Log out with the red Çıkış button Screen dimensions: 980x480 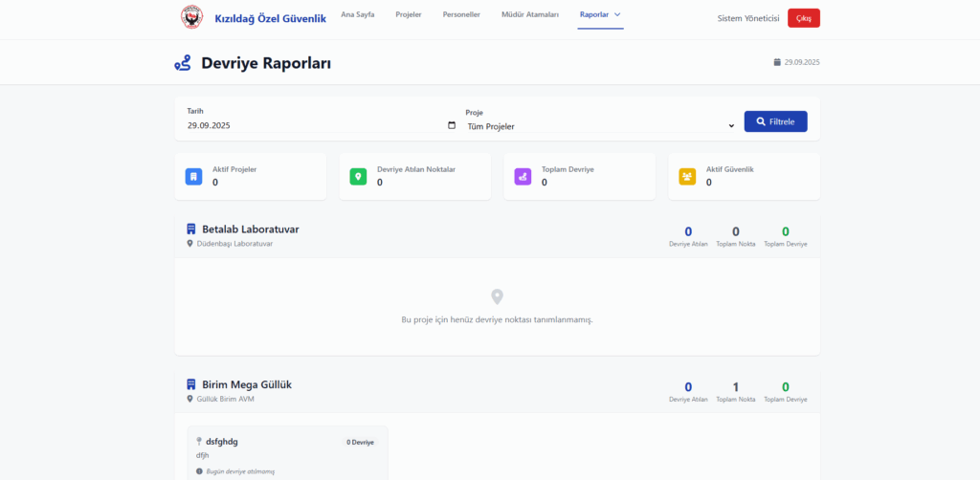click(x=803, y=18)
